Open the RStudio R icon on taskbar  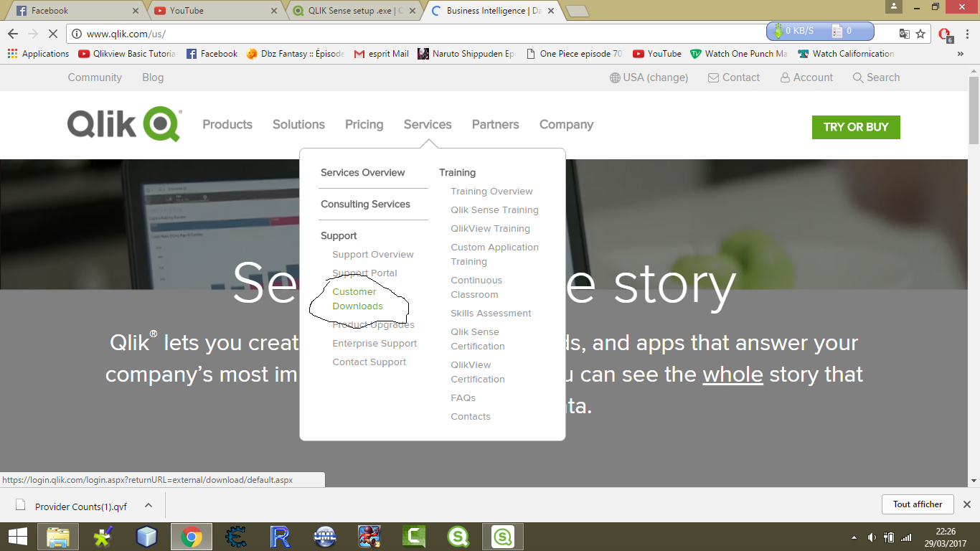click(x=280, y=537)
